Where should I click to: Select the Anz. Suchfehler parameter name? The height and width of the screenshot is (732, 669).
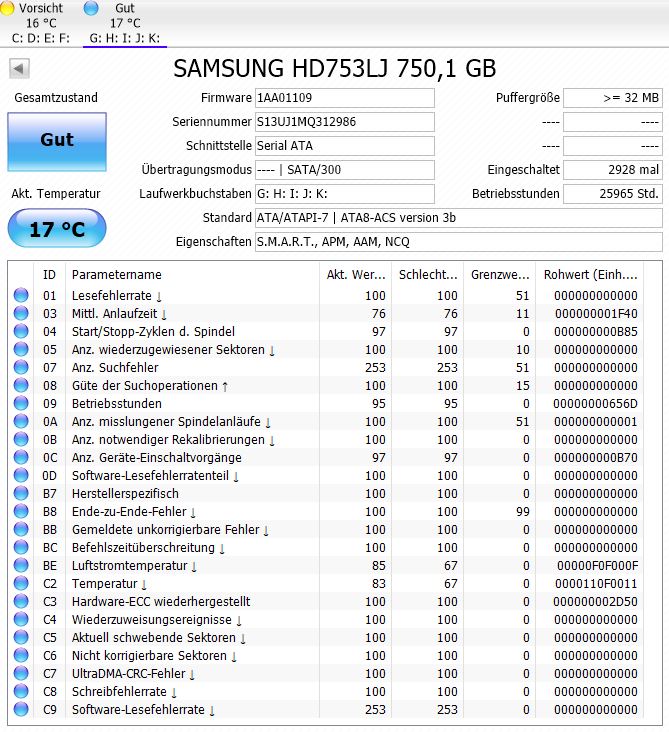click(115, 367)
